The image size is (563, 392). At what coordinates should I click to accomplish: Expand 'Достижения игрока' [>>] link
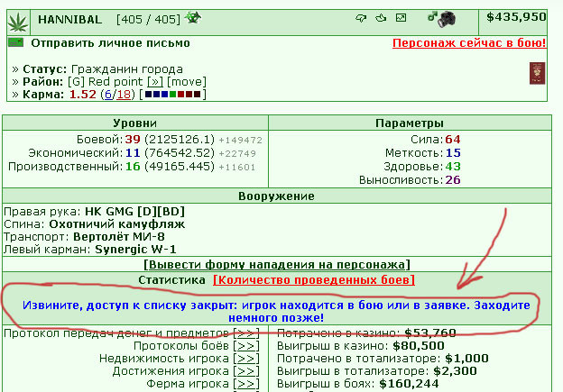(246, 371)
